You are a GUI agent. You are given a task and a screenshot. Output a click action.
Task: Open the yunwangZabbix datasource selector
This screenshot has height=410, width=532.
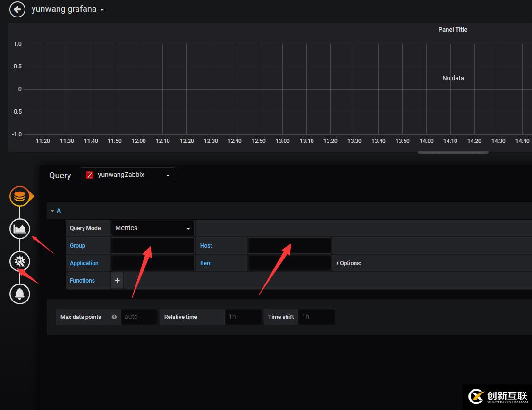tap(128, 176)
